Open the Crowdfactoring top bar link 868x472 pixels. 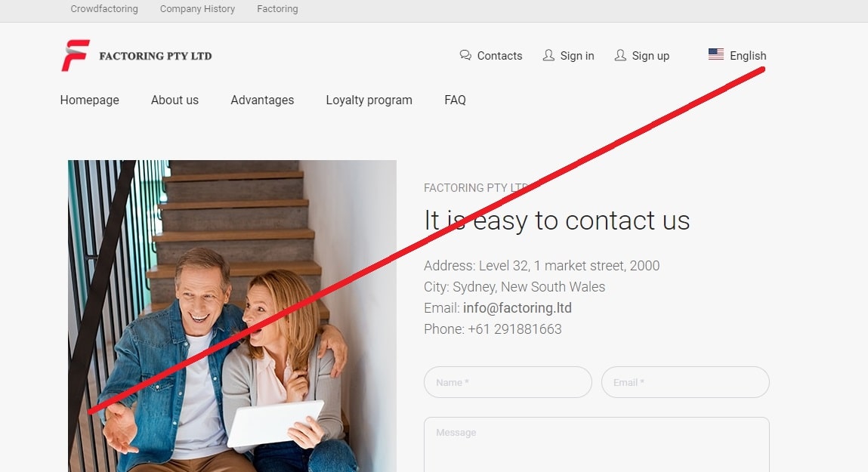104,9
